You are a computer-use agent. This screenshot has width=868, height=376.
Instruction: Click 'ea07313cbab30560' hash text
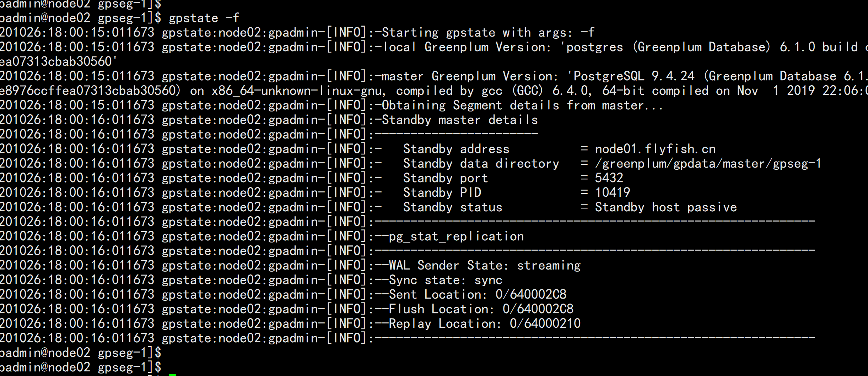(x=56, y=62)
